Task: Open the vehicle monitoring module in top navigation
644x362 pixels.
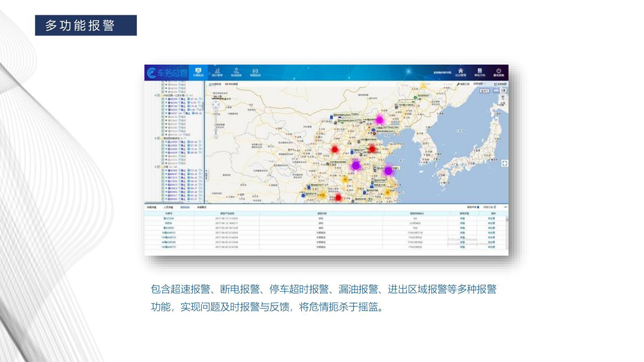Action: tap(198, 72)
